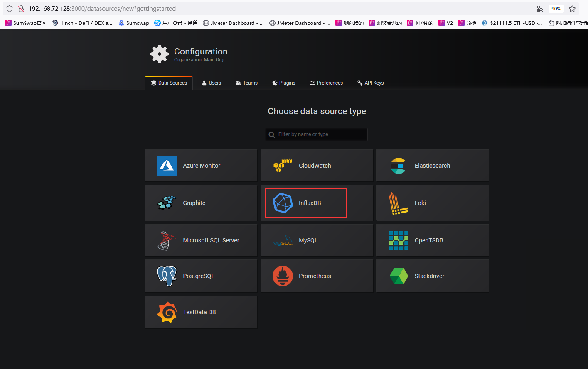The height and width of the screenshot is (369, 588).
Task: Choose the Stackdriver green logo
Action: tap(399, 276)
